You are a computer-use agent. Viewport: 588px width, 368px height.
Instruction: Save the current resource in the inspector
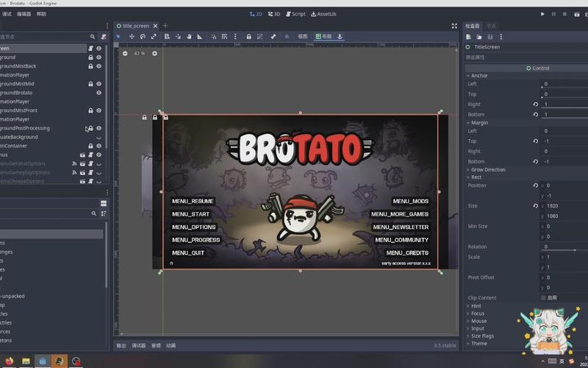(490, 37)
